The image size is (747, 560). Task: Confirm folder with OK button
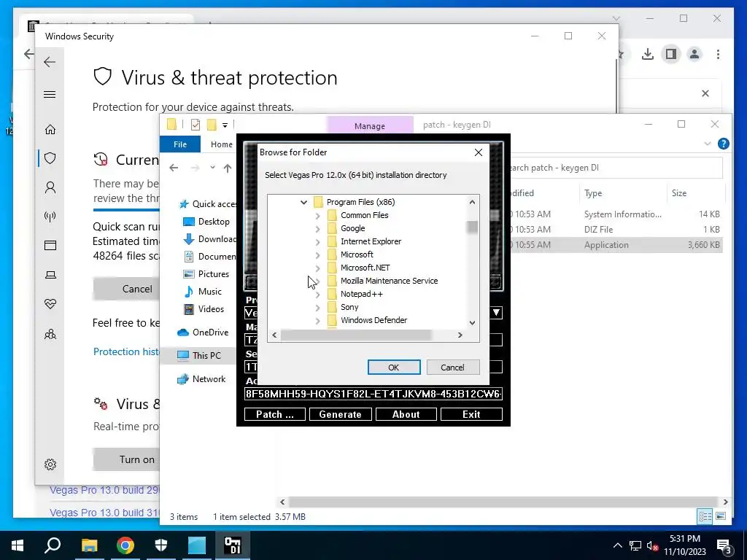click(x=393, y=367)
